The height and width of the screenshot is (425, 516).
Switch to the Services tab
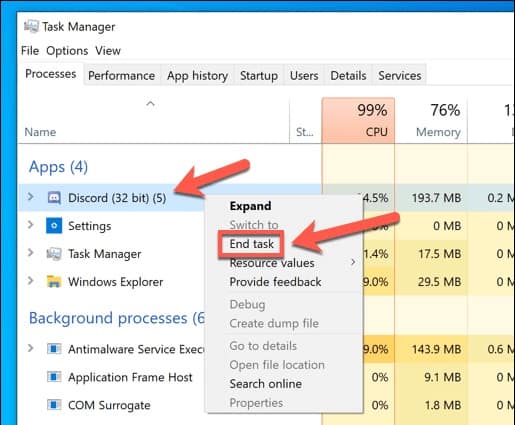click(400, 76)
